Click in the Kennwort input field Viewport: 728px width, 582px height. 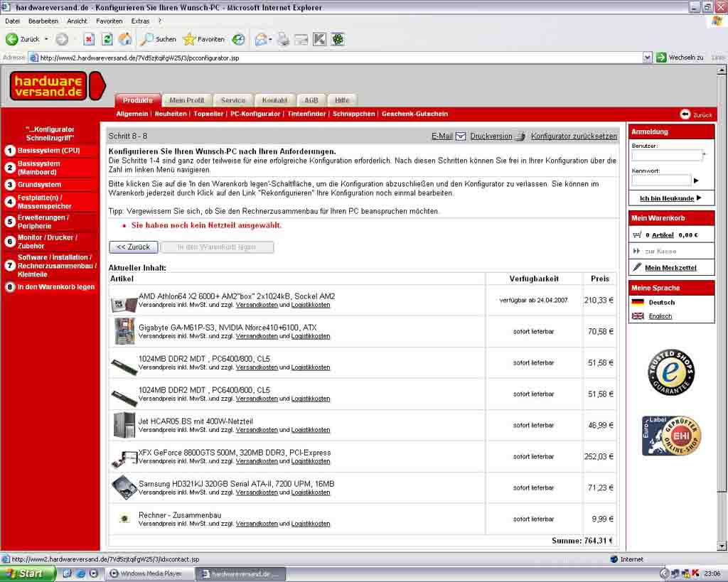click(662, 180)
